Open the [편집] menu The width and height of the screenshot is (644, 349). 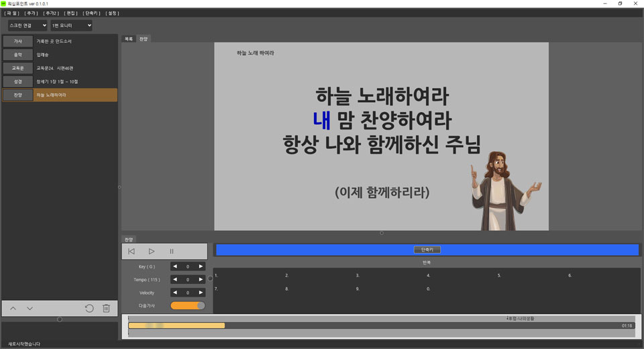[x=70, y=13]
